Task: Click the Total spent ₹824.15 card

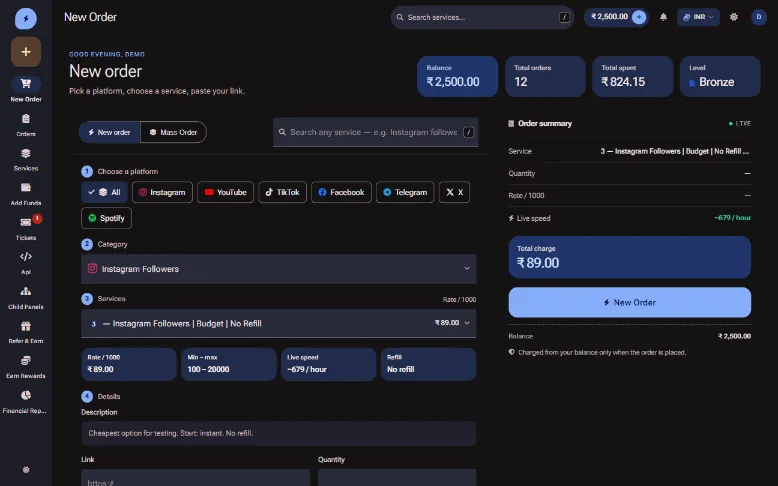Action: [x=633, y=76]
